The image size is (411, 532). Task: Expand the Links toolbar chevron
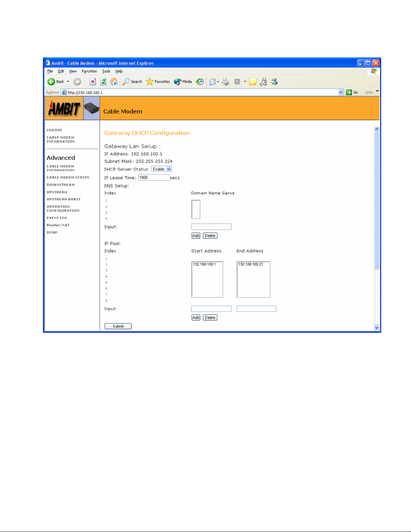(377, 91)
